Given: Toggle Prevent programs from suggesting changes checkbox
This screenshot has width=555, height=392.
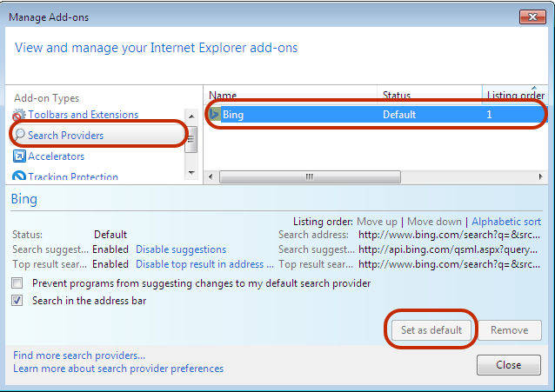Looking at the screenshot, I should pyautogui.click(x=17, y=283).
